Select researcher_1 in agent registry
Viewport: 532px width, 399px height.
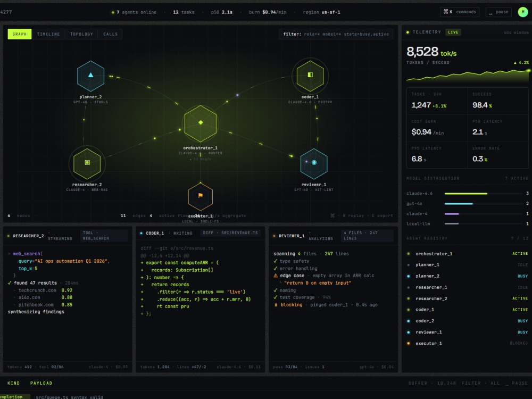468,287
